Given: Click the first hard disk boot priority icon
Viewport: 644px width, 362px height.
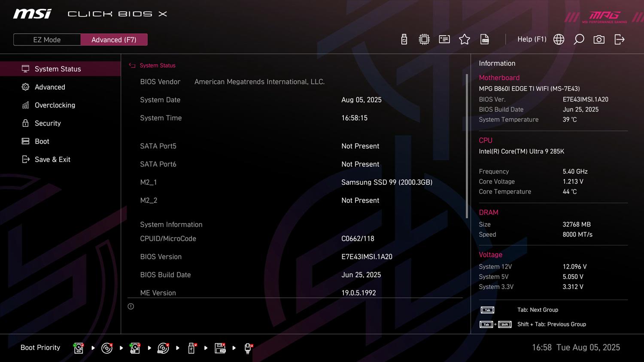Looking at the screenshot, I should 79,348.
